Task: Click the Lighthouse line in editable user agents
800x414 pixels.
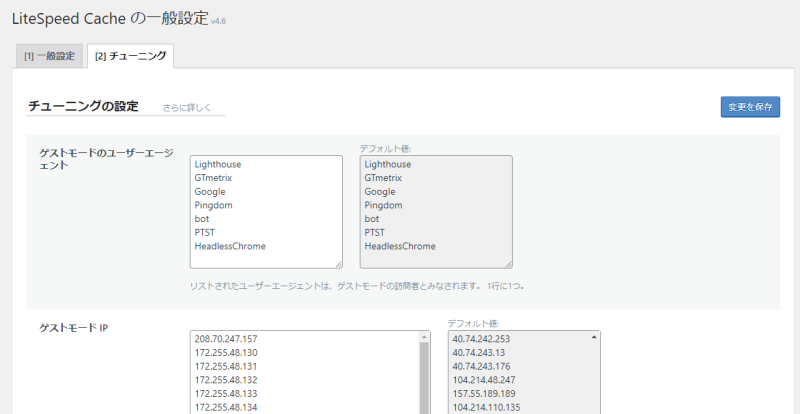Action: 218,164
